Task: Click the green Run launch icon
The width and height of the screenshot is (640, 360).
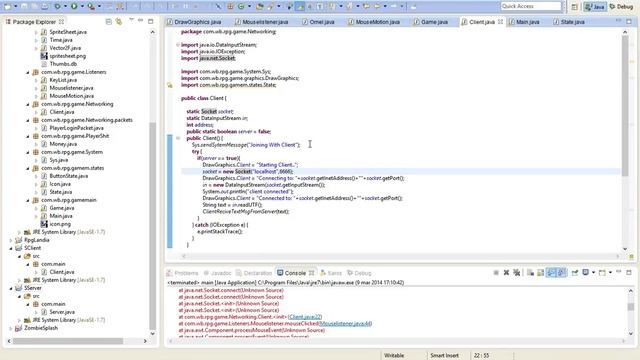Action: pos(74,6)
